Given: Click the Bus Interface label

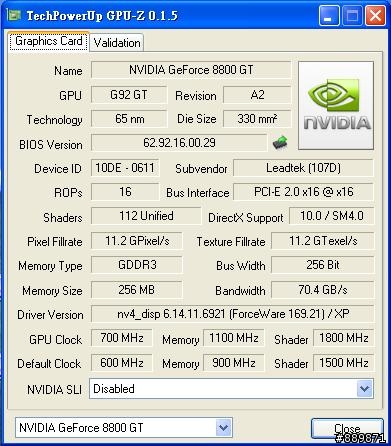Looking at the screenshot, I should pyautogui.click(x=198, y=193).
